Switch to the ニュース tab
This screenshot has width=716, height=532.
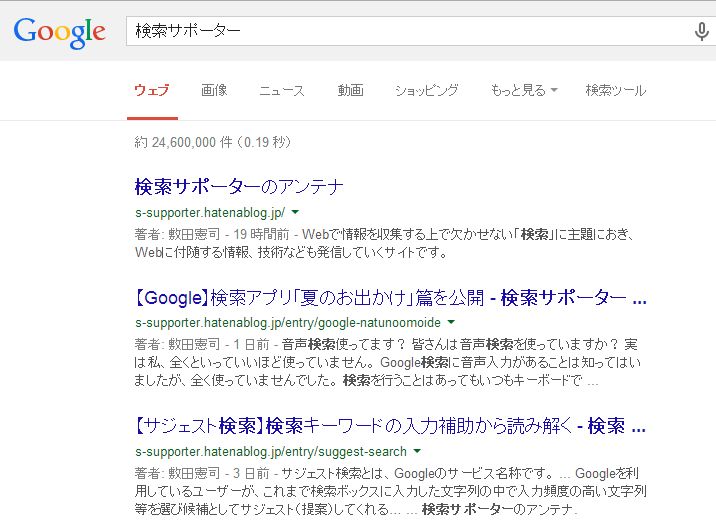282,90
